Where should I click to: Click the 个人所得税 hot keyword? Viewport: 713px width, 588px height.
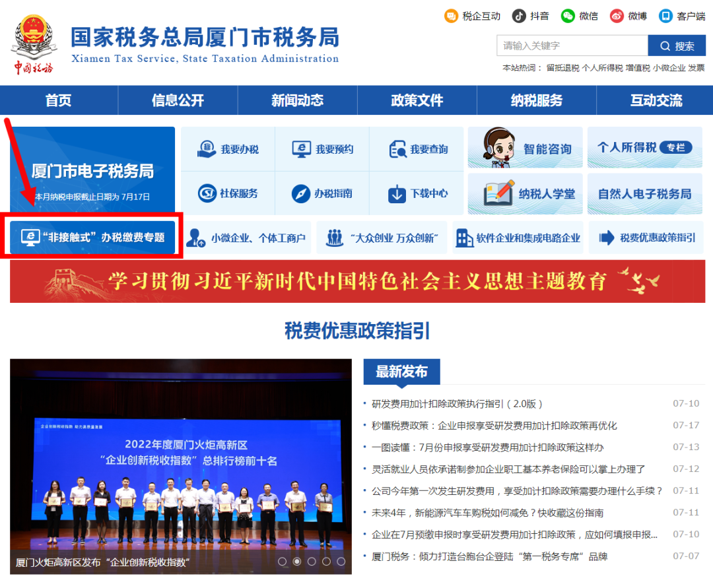click(x=602, y=68)
